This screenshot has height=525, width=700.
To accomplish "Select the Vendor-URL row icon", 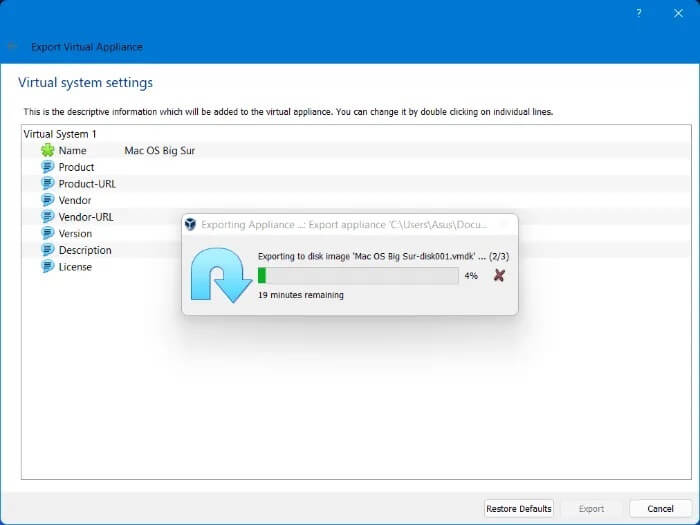I will click(x=47, y=216).
